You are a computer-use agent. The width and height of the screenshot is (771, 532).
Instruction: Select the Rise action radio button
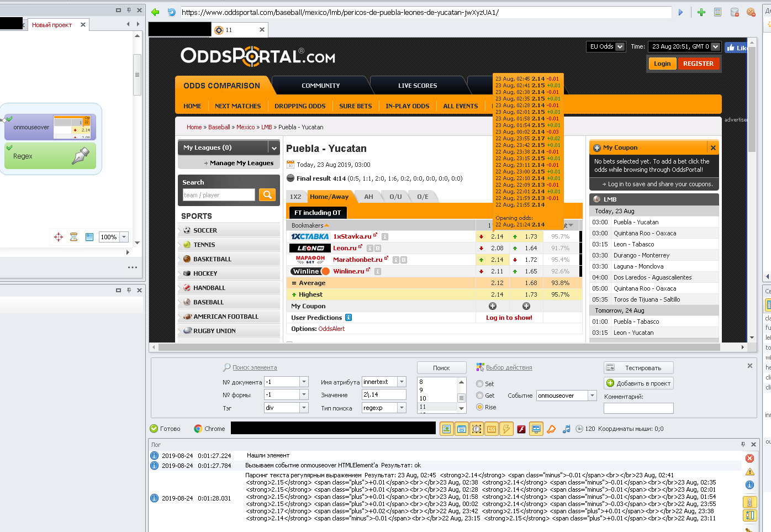click(x=479, y=407)
